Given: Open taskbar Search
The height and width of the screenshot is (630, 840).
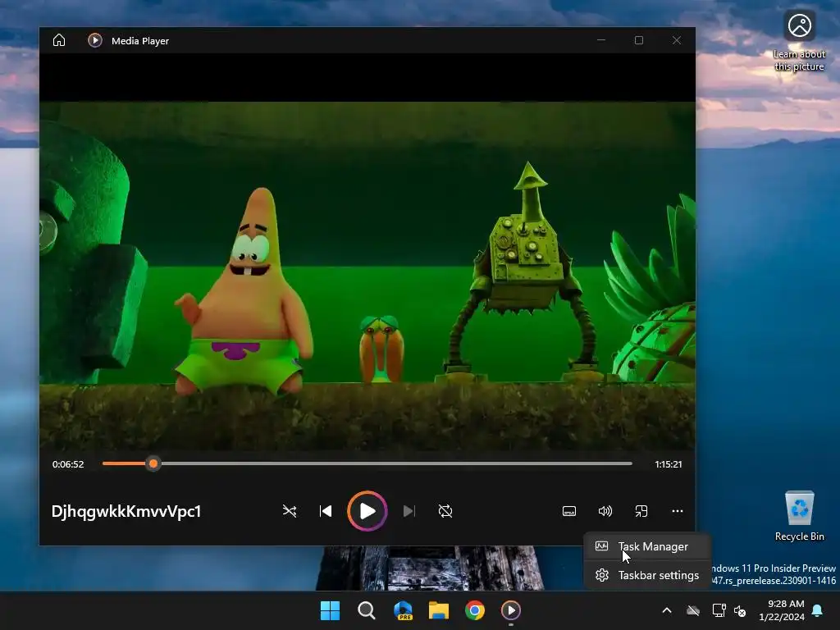Looking at the screenshot, I should click(367, 610).
